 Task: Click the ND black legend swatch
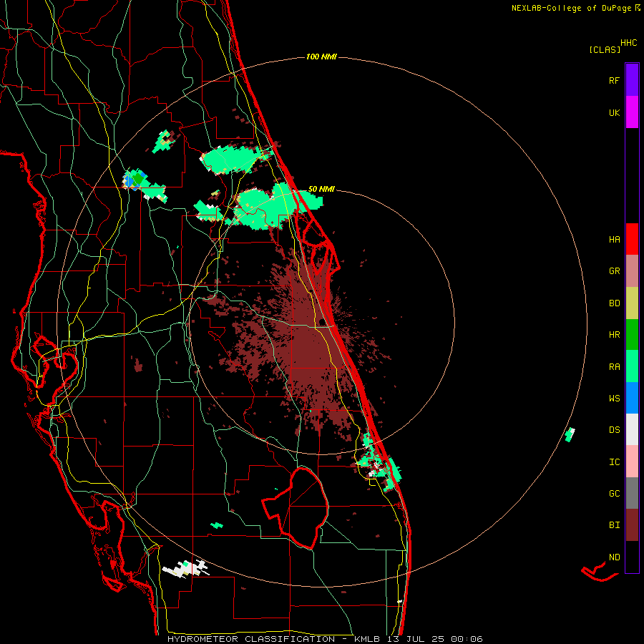pyautogui.click(x=632, y=557)
